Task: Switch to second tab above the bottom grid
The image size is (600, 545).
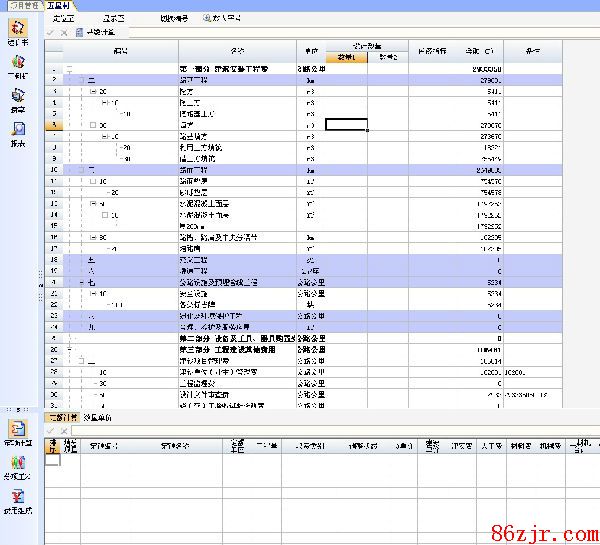Action: (97, 416)
